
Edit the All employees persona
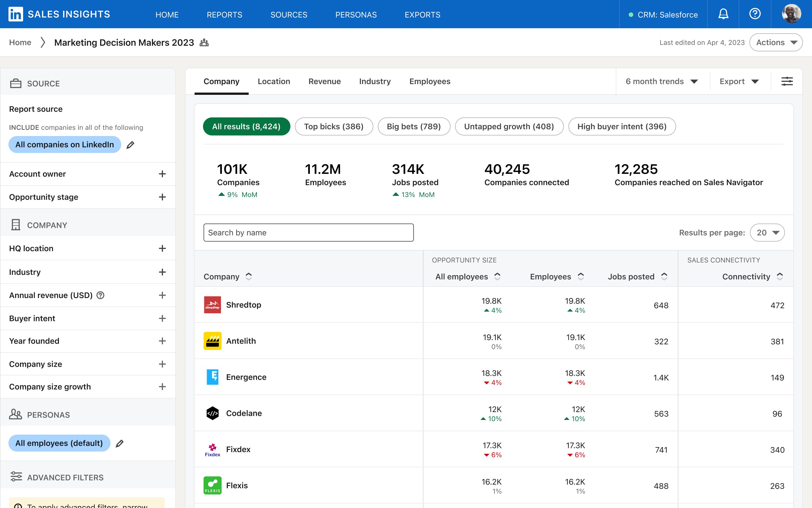120,443
